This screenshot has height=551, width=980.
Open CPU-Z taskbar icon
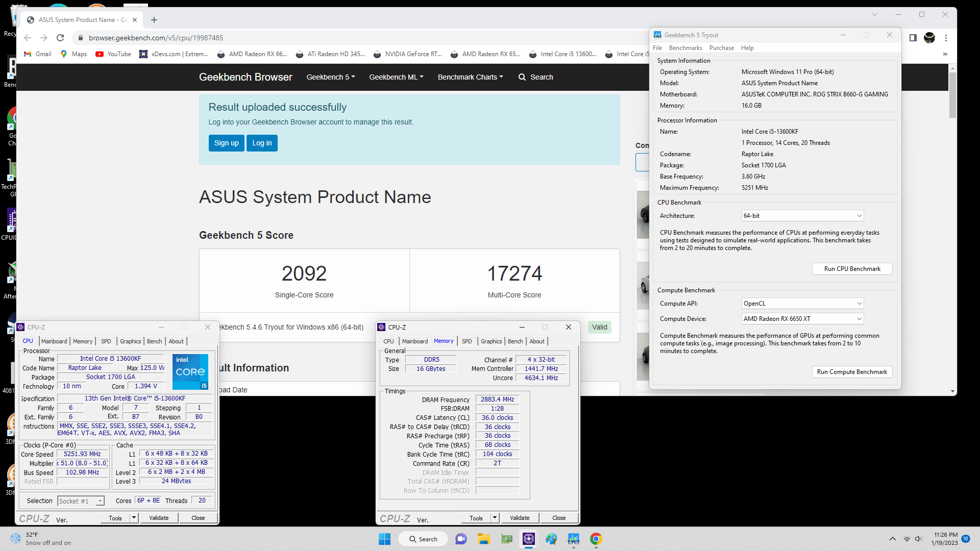pos(529,539)
